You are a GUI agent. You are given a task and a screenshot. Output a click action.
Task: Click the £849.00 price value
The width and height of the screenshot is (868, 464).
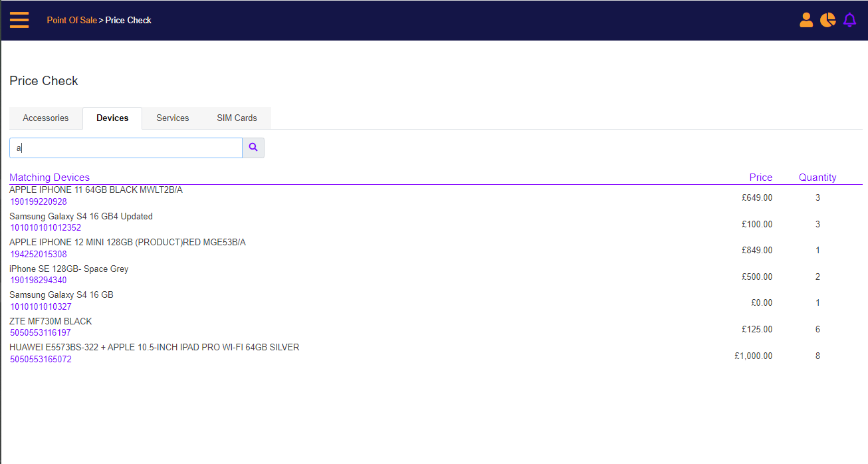757,250
